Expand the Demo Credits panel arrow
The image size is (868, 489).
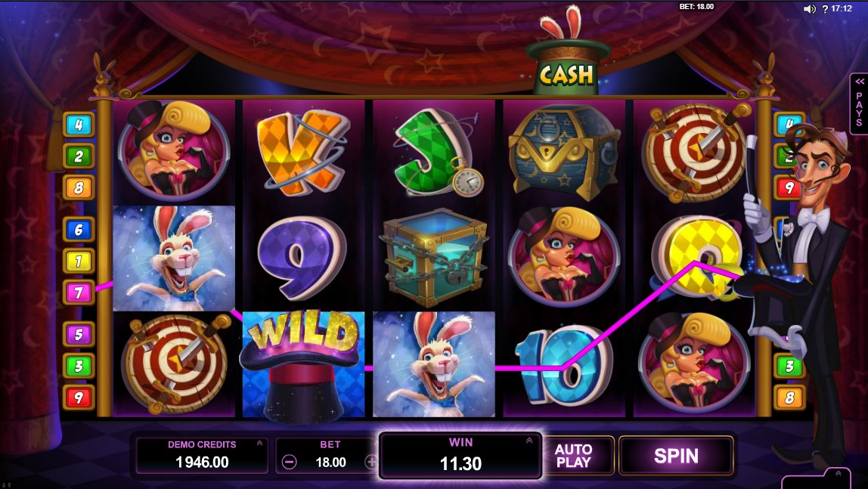pos(259,443)
